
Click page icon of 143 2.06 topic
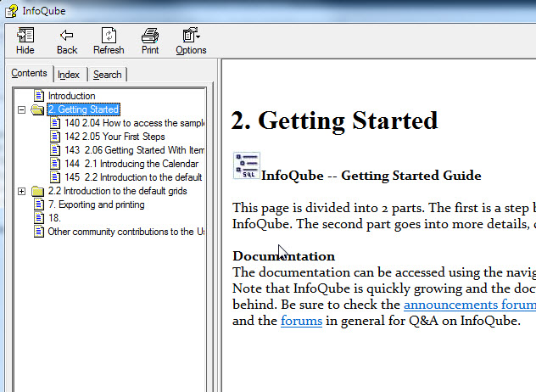point(55,150)
